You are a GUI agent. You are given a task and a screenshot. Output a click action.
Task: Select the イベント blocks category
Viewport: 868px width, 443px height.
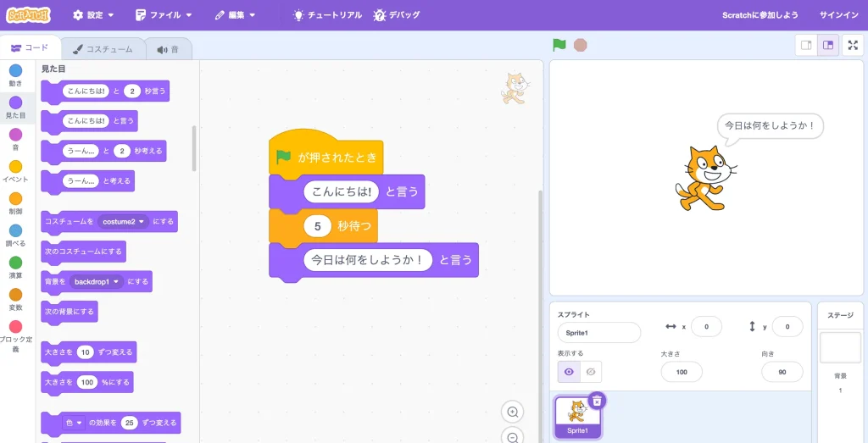[x=15, y=171]
